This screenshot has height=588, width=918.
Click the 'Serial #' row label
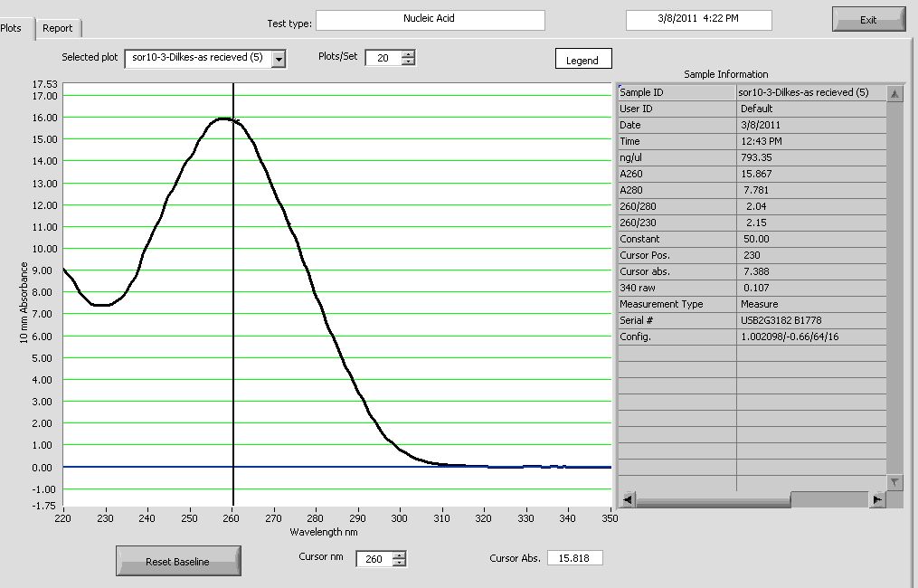(636, 321)
